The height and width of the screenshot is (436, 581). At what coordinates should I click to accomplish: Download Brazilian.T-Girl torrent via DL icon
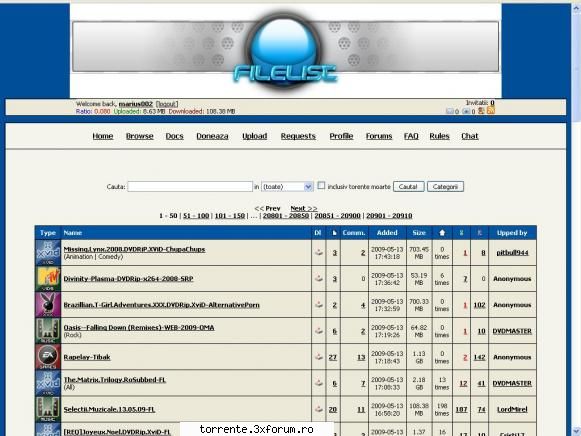[319, 304]
